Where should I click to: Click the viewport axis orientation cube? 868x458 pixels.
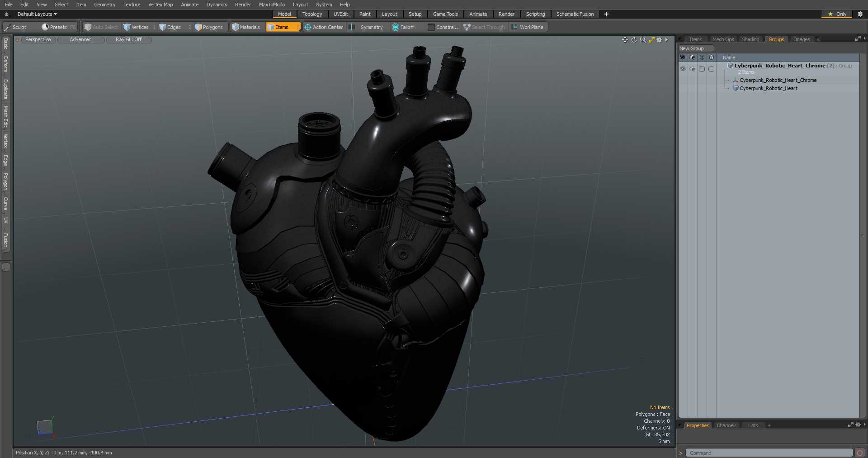click(x=44, y=427)
